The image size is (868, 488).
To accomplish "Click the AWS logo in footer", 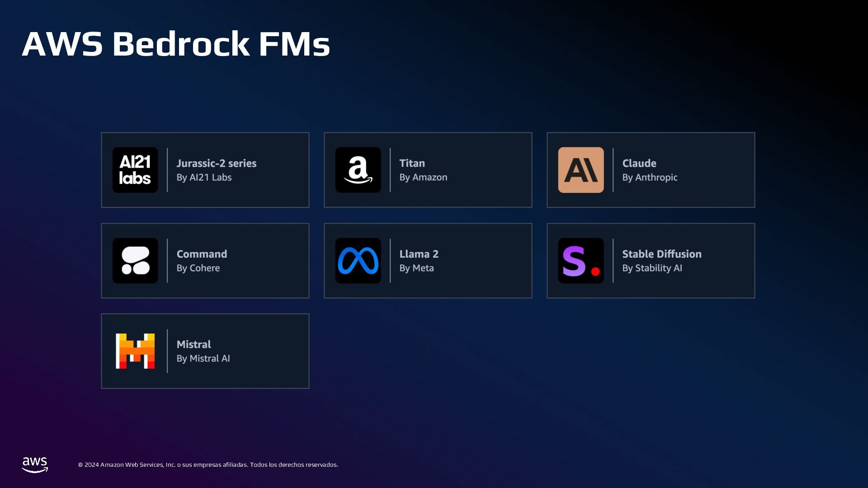I will tap(35, 465).
